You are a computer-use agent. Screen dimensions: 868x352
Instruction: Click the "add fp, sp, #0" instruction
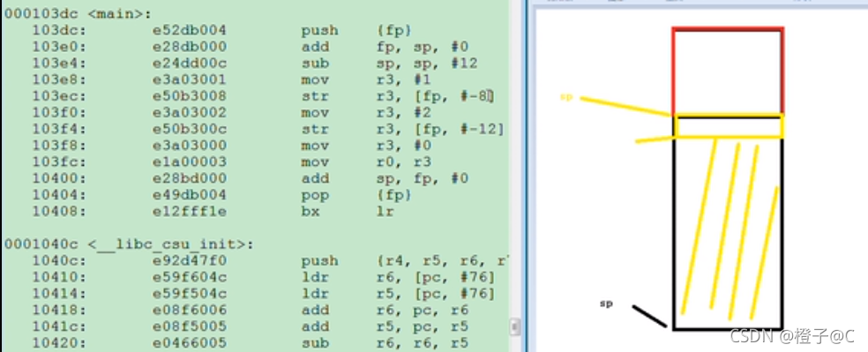tap(385, 47)
